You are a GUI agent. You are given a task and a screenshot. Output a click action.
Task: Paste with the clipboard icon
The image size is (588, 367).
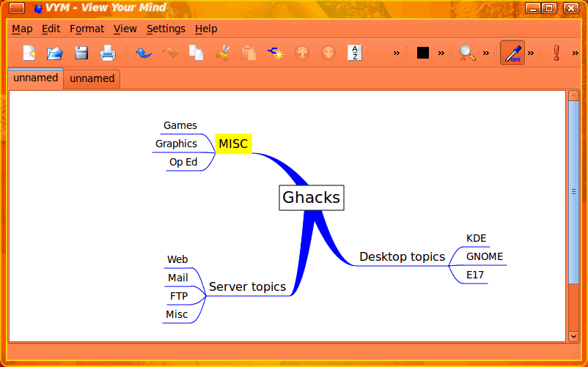click(x=249, y=53)
